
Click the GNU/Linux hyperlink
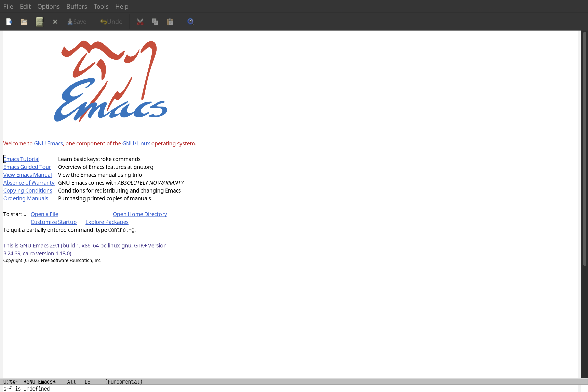click(x=136, y=143)
